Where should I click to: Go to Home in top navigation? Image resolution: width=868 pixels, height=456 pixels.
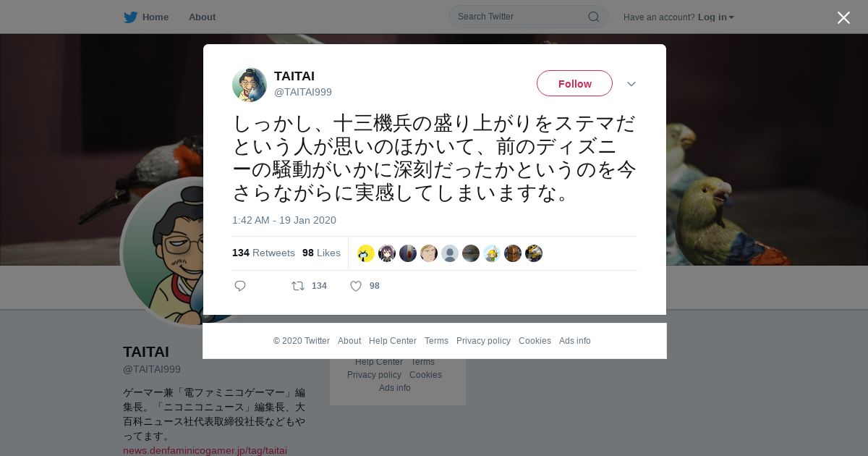[x=156, y=17]
